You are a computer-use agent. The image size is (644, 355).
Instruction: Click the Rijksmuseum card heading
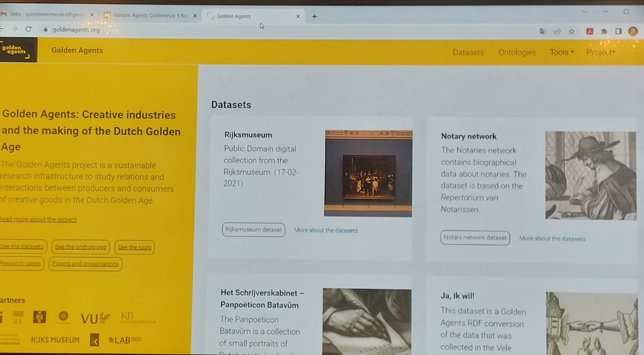click(248, 135)
